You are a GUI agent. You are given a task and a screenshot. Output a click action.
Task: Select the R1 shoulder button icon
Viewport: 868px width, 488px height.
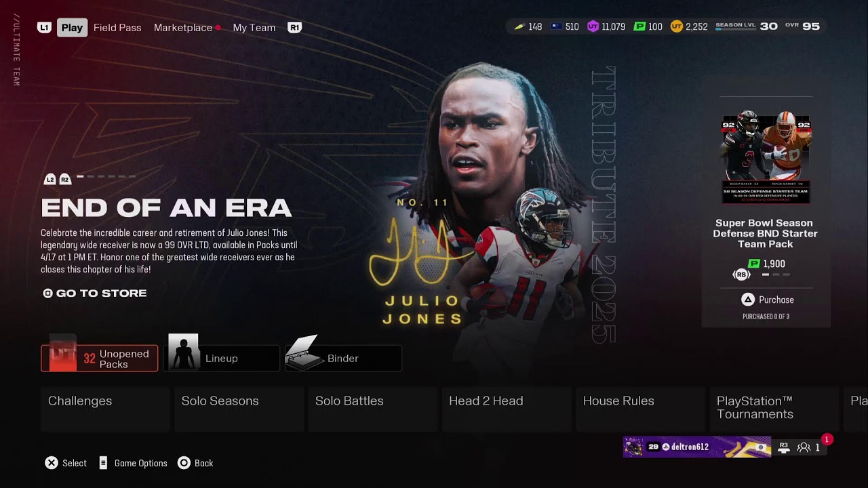pyautogui.click(x=294, y=28)
